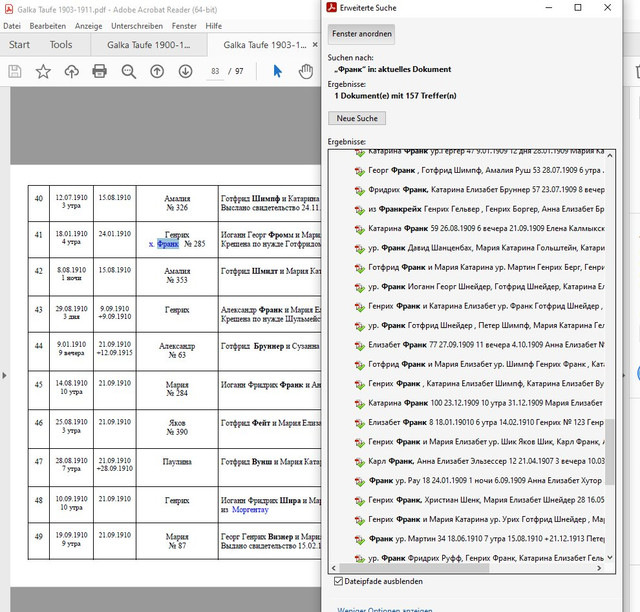
Task: Select the arrow selection tool
Action: pos(278,71)
